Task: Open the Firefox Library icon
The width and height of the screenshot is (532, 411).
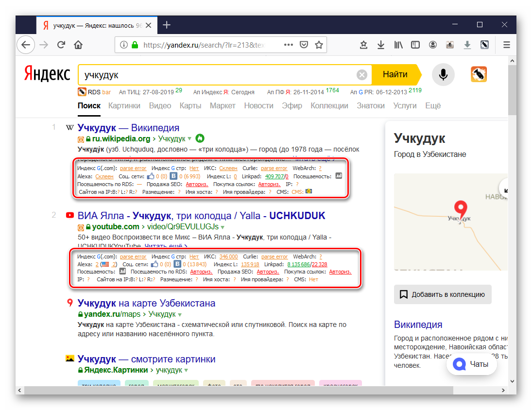Action: (398, 45)
